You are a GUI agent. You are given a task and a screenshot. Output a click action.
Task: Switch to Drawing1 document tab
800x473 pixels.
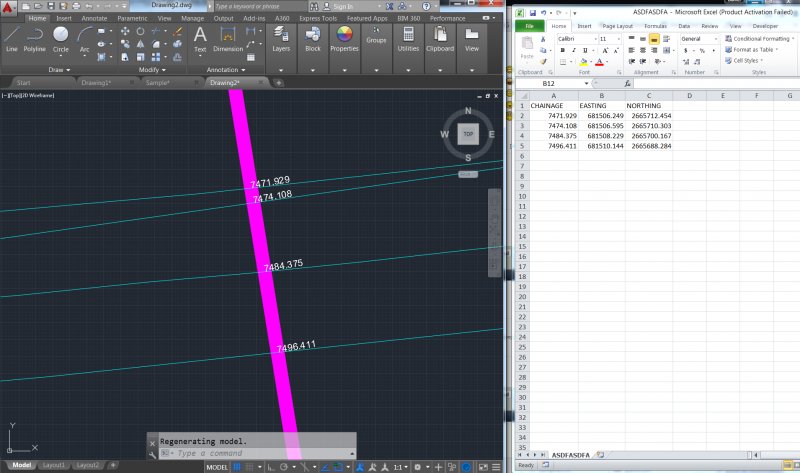[x=96, y=82]
